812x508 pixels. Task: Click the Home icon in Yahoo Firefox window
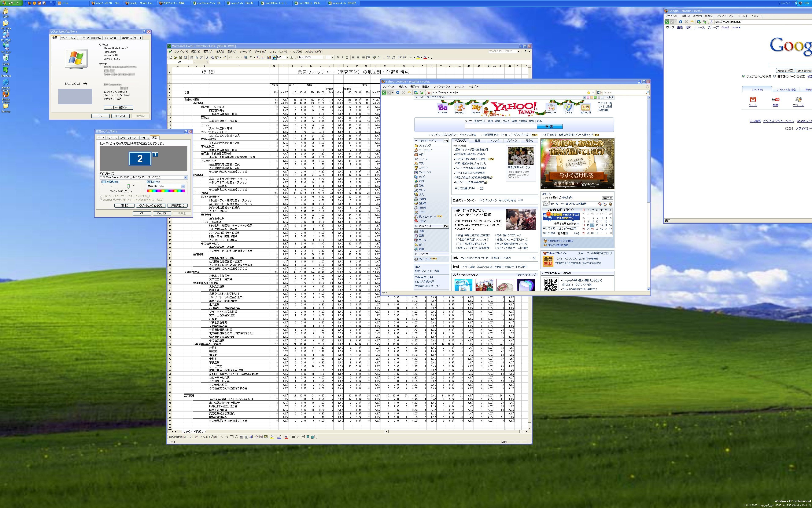[x=409, y=92]
